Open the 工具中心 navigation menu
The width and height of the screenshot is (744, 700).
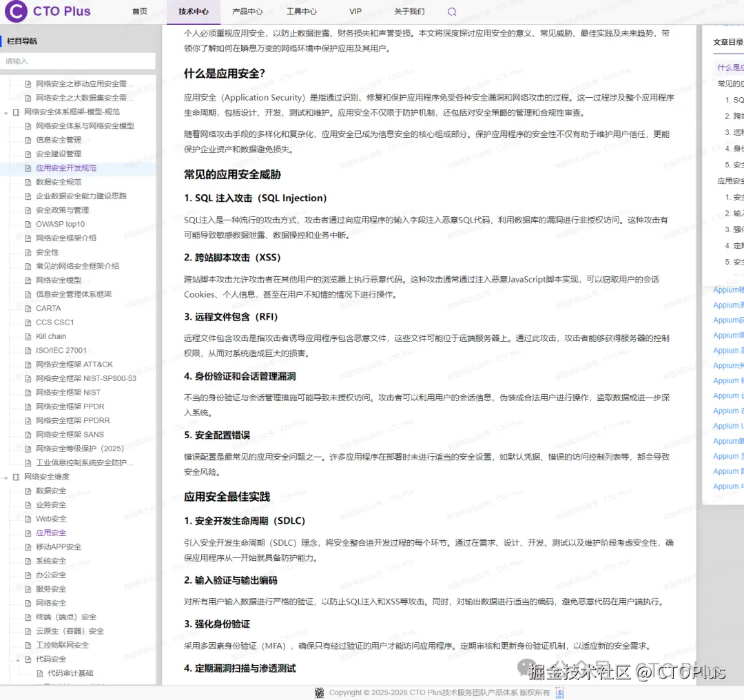tap(302, 11)
